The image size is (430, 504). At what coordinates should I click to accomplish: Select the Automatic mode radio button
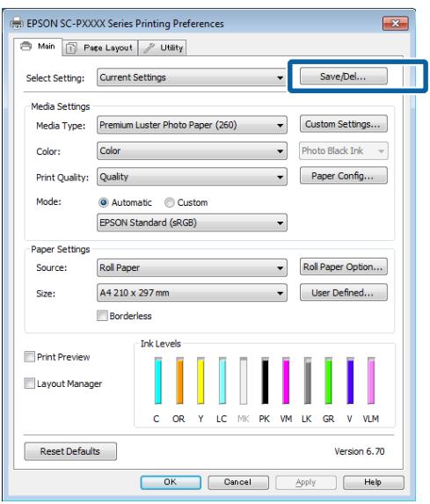pyautogui.click(x=104, y=202)
